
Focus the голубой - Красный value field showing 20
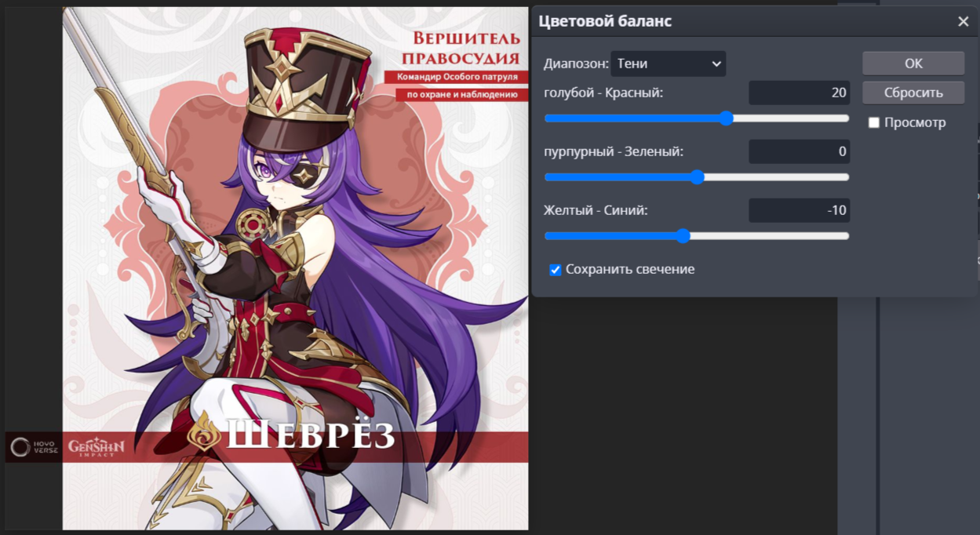(x=799, y=93)
